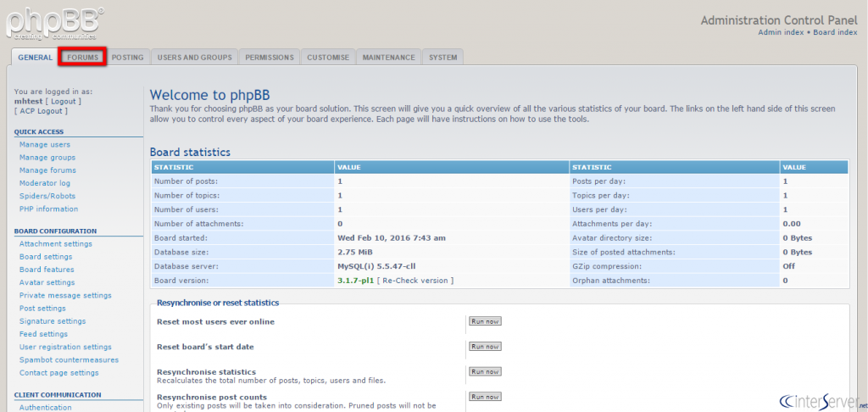Image resolution: width=868 pixels, height=412 pixels.
Task: Open Authentication settings link
Action: tap(46, 408)
